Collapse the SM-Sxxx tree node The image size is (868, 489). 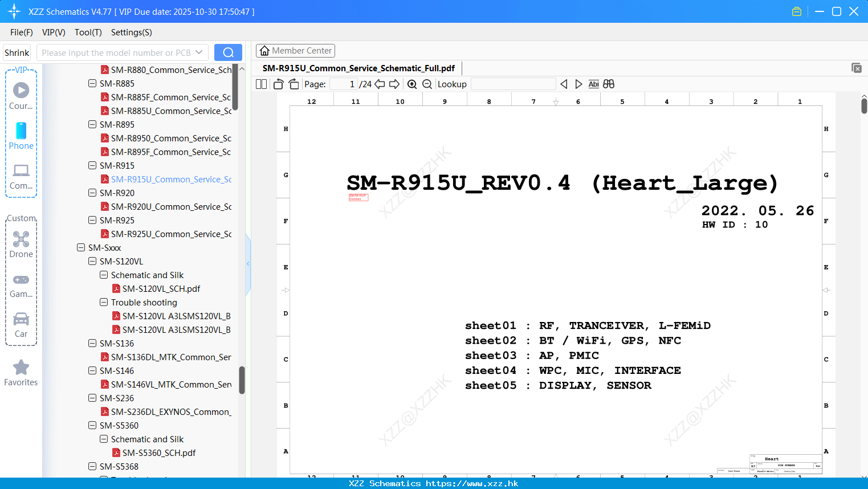coord(81,247)
